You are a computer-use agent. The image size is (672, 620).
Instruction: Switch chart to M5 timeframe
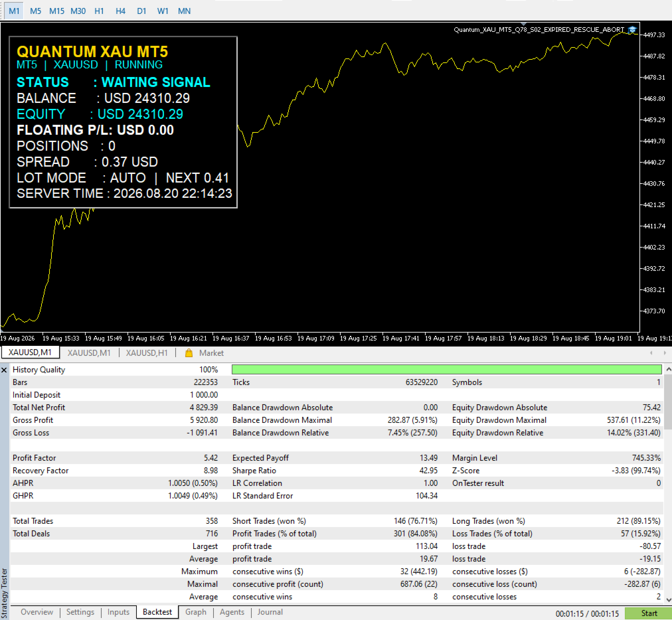click(x=36, y=11)
